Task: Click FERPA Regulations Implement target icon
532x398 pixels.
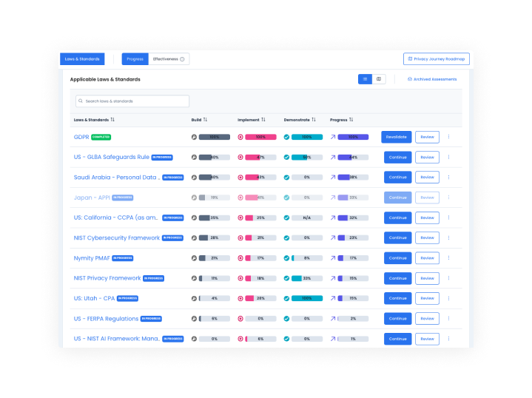Action: click(240, 319)
